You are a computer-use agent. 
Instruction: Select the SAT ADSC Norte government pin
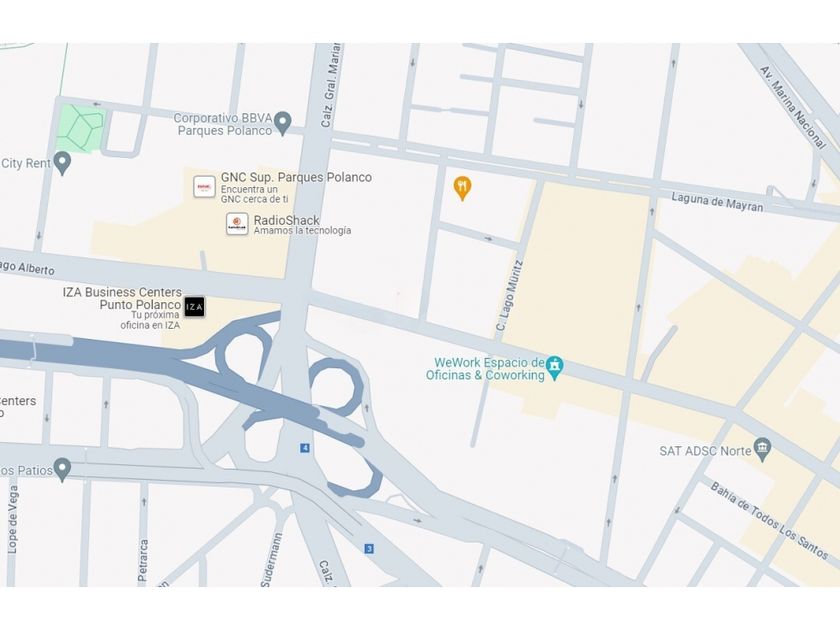(762, 449)
